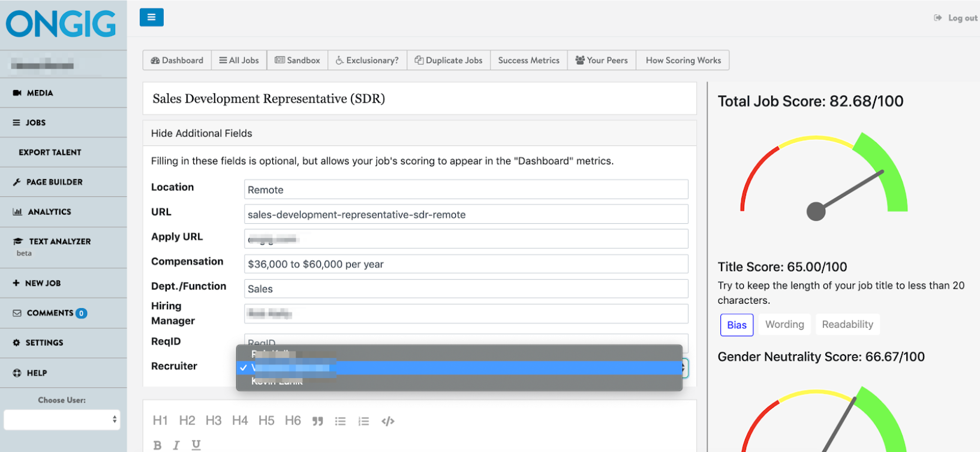Go to Duplicate Jobs tab
The height and width of the screenshot is (452, 980).
(449, 60)
